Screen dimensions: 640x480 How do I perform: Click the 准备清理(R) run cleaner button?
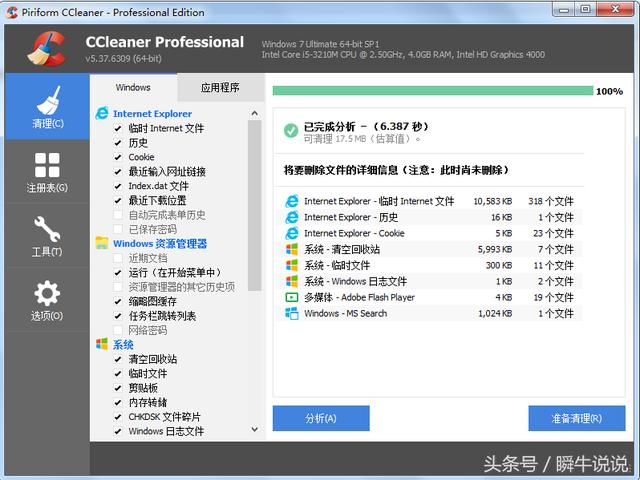pos(577,418)
